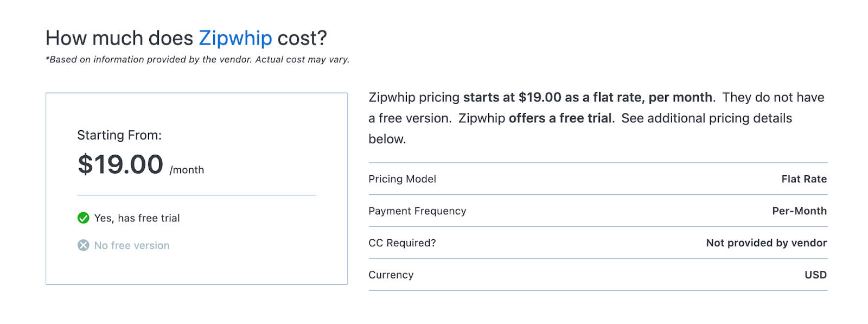Click the "No free version" label
This screenshot has width=868, height=324.
click(x=132, y=246)
